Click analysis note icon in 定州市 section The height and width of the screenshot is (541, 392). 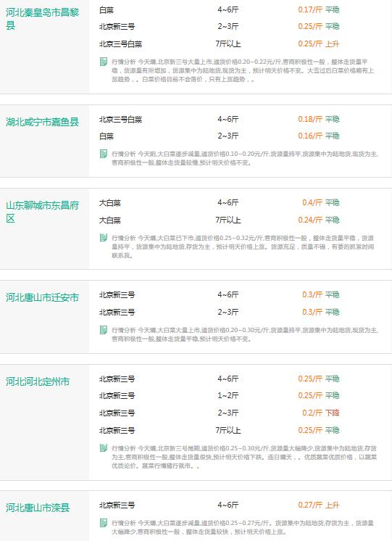point(104,448)
